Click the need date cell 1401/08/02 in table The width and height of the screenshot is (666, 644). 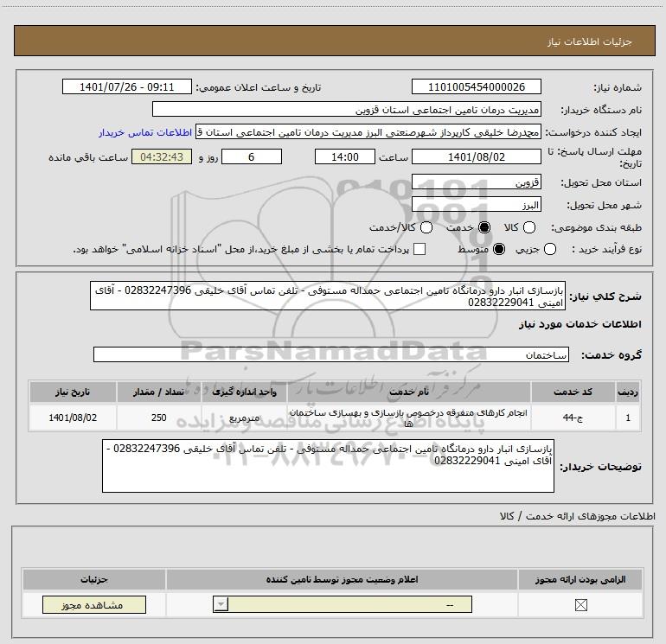pyautogui.click(x=73, y=418)
